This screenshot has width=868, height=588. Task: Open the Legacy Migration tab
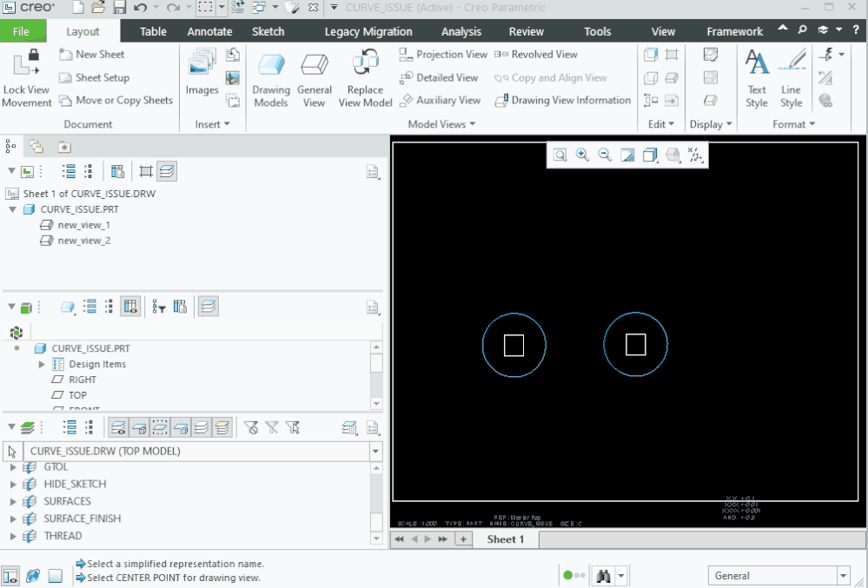coord(368,31)
